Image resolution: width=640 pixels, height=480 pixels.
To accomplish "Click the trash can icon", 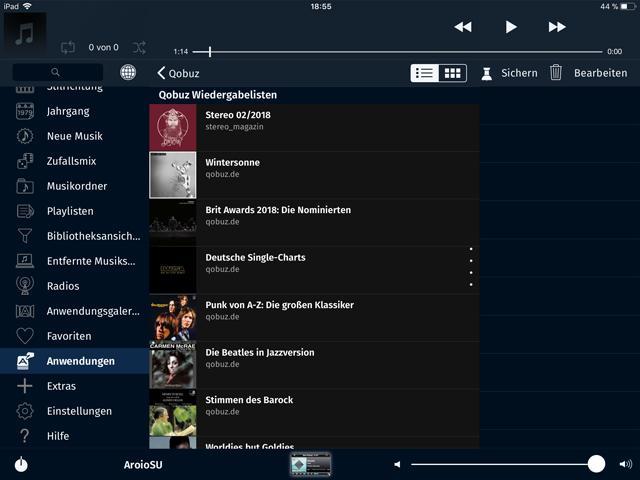I will (x=556, y=73).
